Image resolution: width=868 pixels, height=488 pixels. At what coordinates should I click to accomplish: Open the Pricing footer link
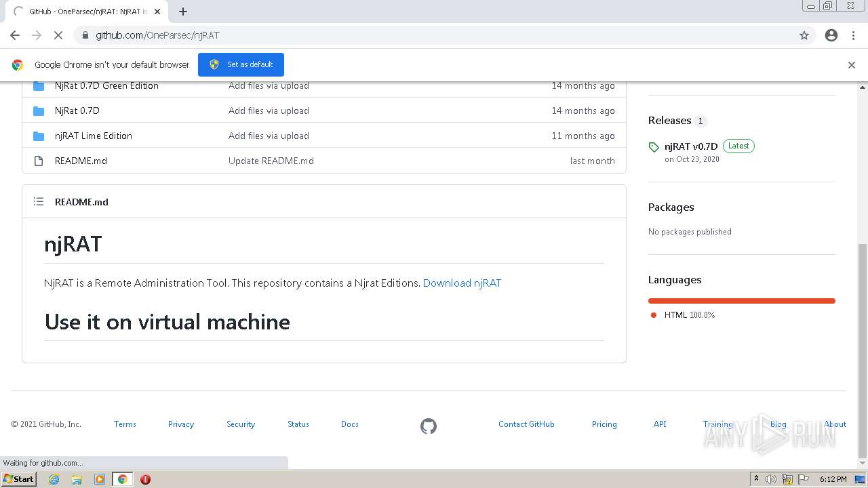click(x=604, y=424)
